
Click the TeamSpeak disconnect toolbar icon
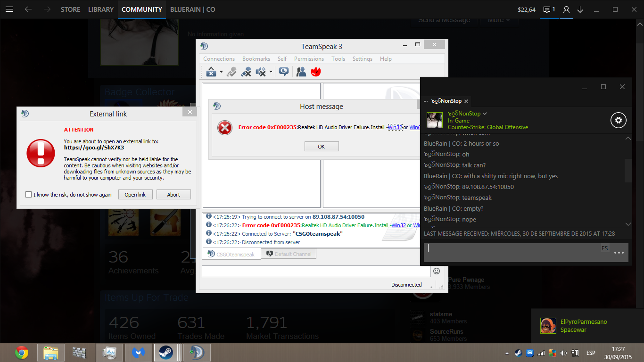point(211,72)
